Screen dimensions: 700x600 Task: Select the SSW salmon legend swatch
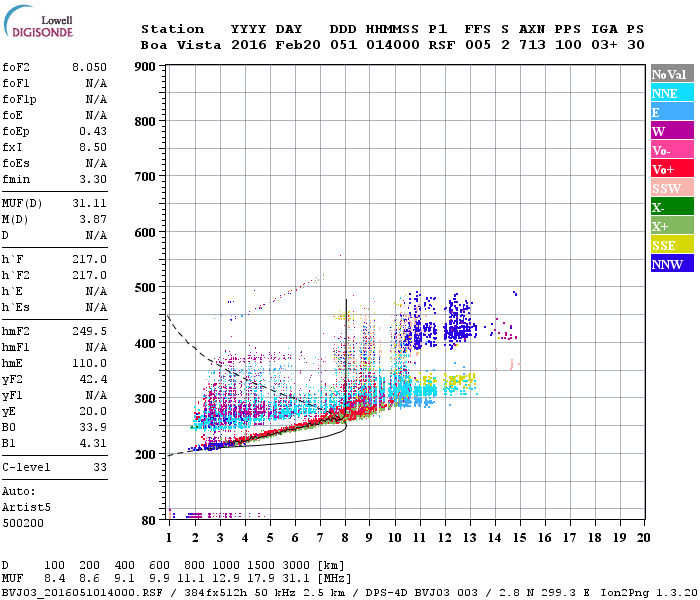coord(672,188)
